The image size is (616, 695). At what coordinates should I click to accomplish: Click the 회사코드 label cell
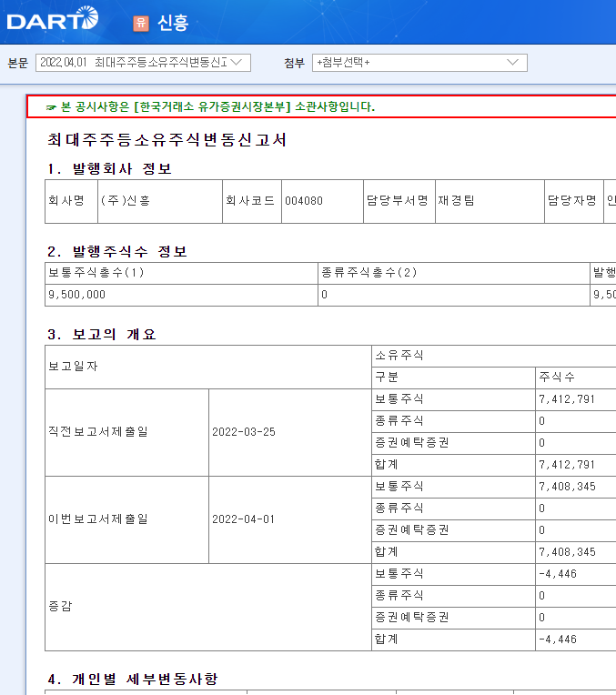pyautogui.click(x=252, y=201)
